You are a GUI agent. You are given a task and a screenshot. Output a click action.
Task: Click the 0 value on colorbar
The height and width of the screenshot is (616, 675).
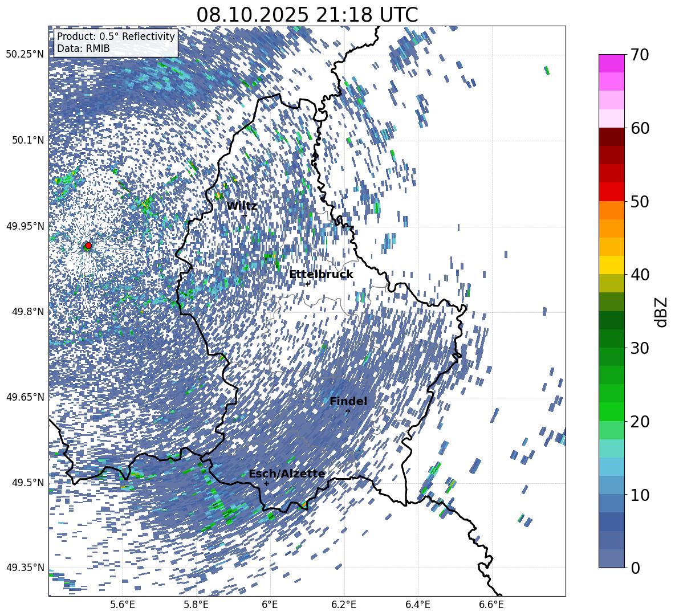[635, 568]
